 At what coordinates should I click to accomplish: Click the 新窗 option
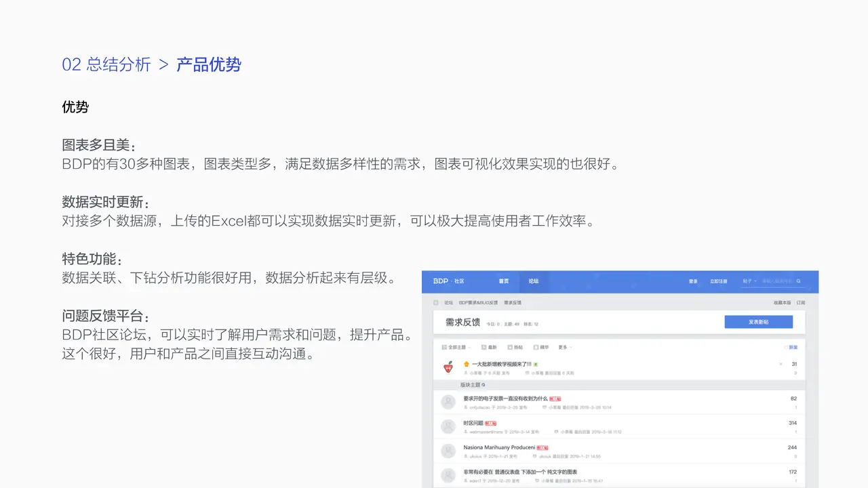791,347
